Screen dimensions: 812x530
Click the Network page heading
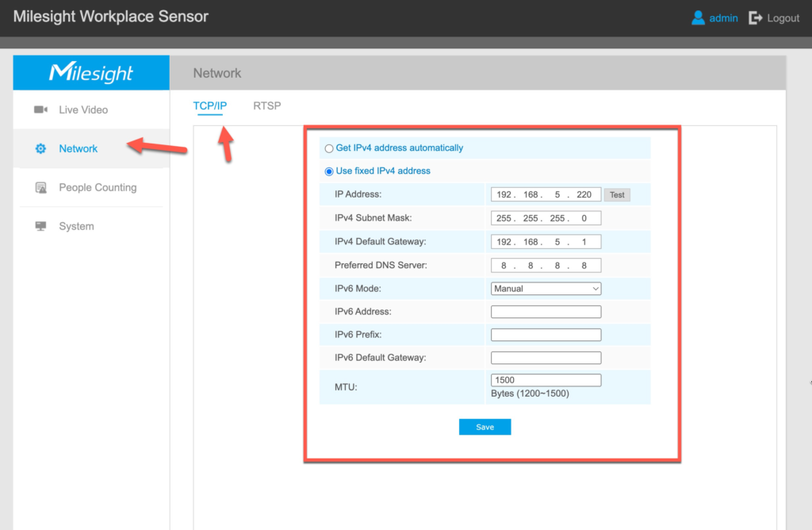click(217, 73)
